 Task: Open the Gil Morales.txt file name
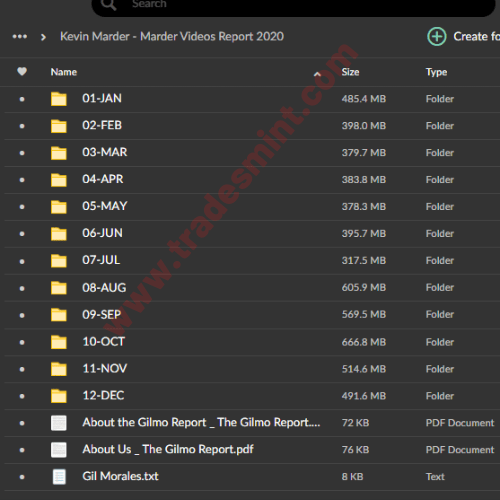coord(120,476)
